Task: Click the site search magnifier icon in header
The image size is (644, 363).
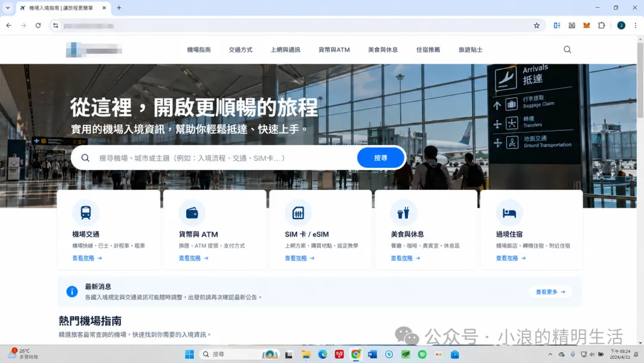Action: click(567, 50)
